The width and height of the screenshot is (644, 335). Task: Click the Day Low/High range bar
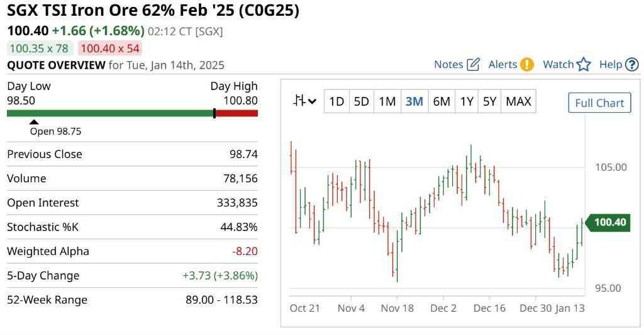[132, 113]
